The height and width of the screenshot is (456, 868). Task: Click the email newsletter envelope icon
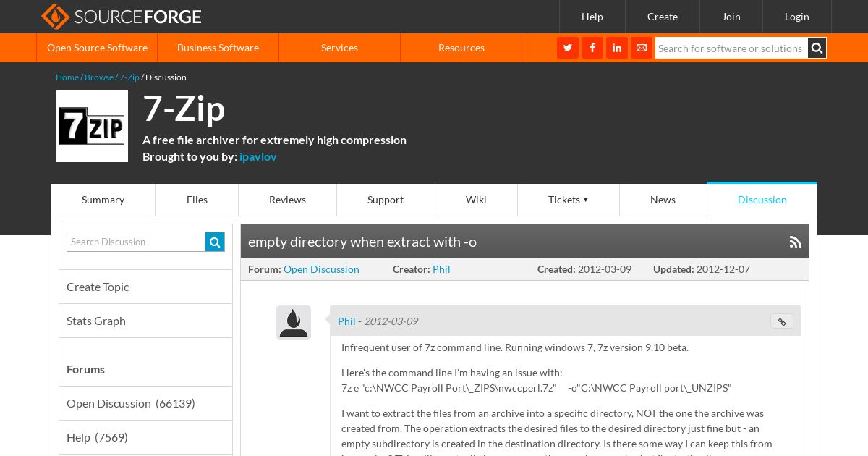coord(642,48)
